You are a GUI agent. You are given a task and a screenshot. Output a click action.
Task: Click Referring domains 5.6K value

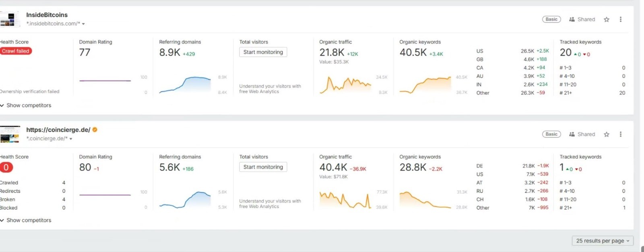point(169,167)
